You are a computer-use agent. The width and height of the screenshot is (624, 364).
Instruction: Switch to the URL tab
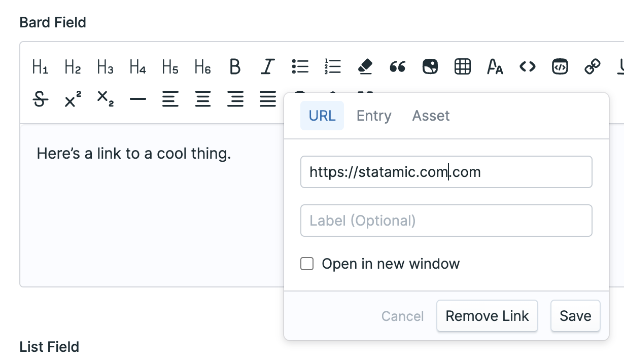322,116
